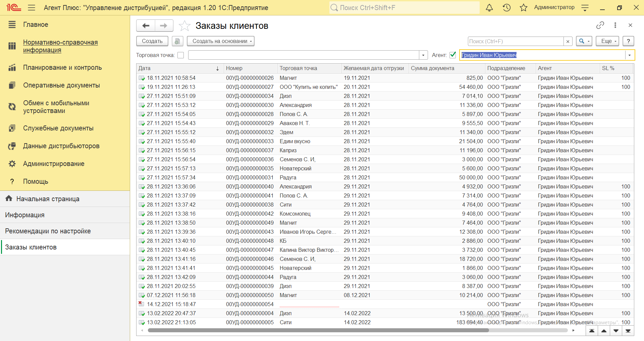Open the Еще menu button
The width and height of the screenshot is (644, 341).
click(608, 41)
